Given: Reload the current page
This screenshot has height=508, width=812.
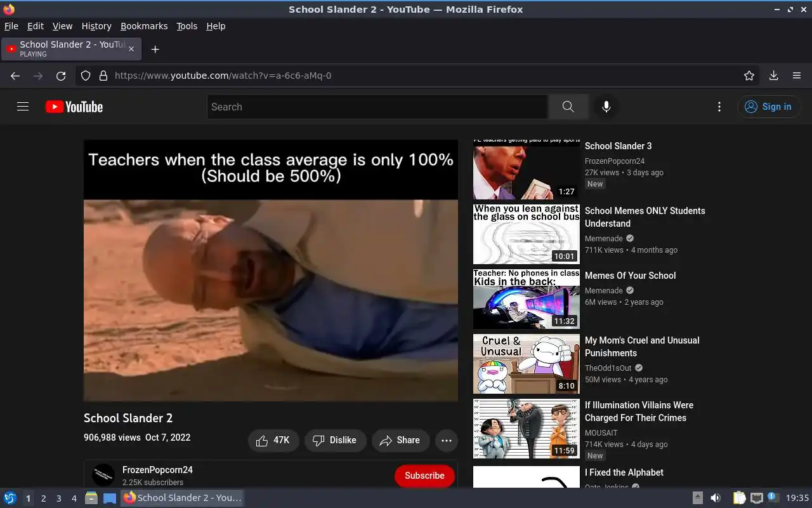Looking at the screenshot, I should click(61, 76).
